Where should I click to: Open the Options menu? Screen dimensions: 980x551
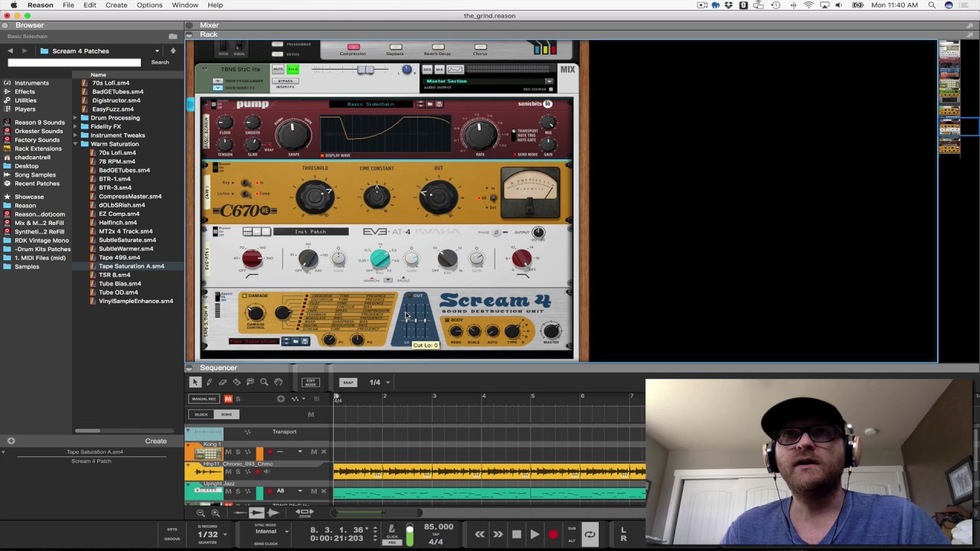pos(149,5)
